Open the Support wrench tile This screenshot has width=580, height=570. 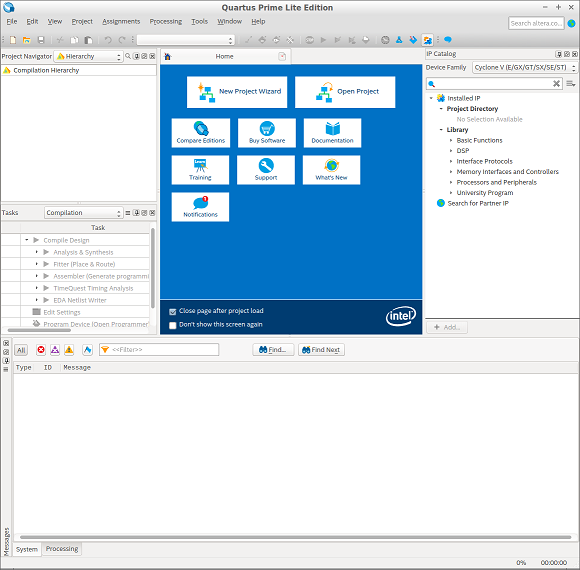(x=266, y=170)
